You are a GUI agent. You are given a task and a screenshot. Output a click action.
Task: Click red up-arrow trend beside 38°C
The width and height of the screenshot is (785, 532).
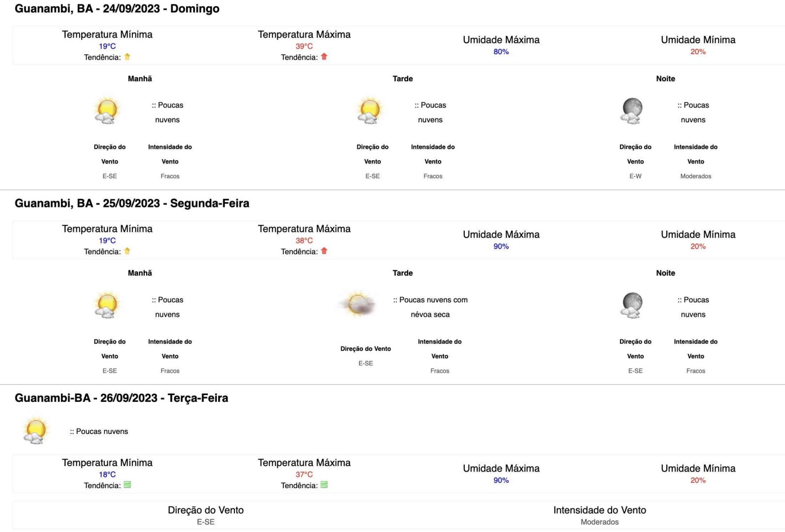[324, 251]
